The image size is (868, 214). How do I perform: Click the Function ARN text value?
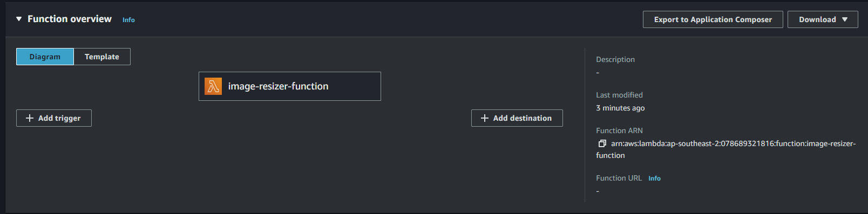(x=726, y=149)
